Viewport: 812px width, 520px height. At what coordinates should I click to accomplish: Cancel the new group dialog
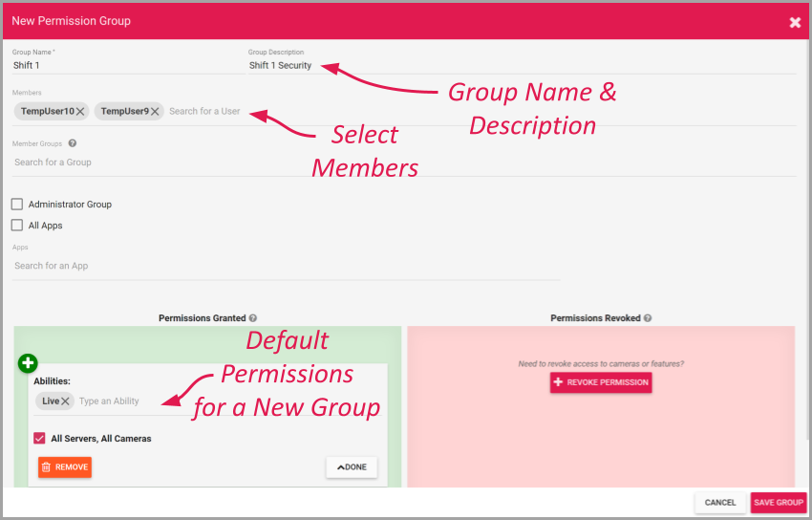[720, 503]
